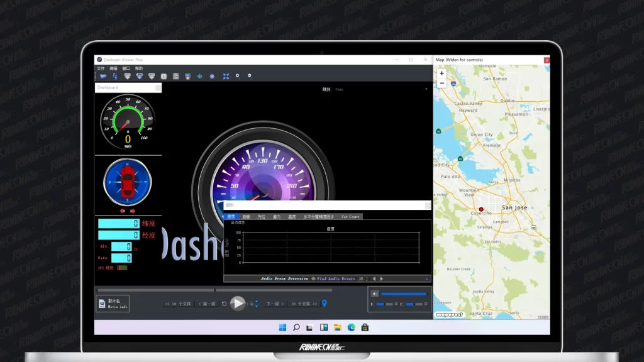The width and height of the screenshot is (644, 362).
Task: Mute audio with the speaker icon
Action: [x=374, y=293]
